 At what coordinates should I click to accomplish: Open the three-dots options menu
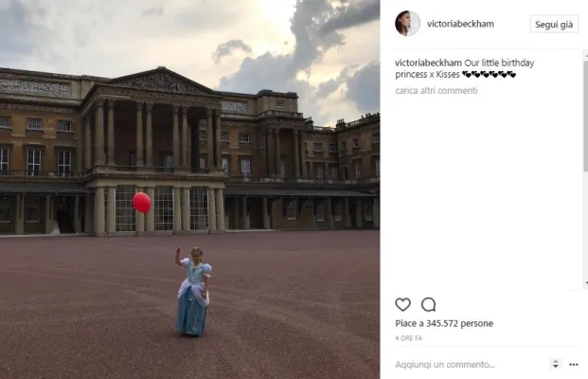click(x=574, y=365)
